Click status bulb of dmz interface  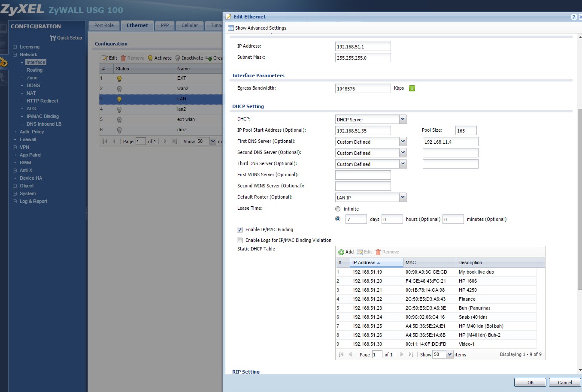coord(119,130)
